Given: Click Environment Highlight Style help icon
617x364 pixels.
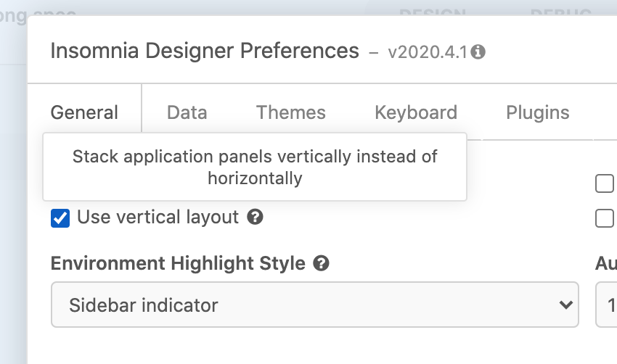Looking at the screenshot, I should click(322, 263).
